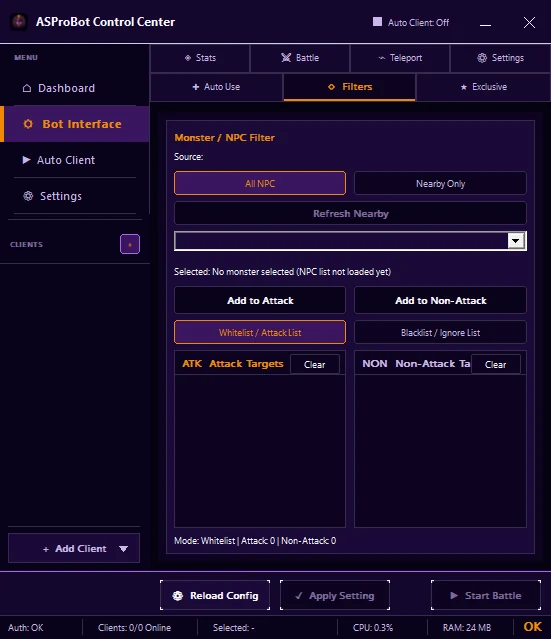Select Bot Interface in the menu
Screen dimensions: 551x639
click(75, 124)
